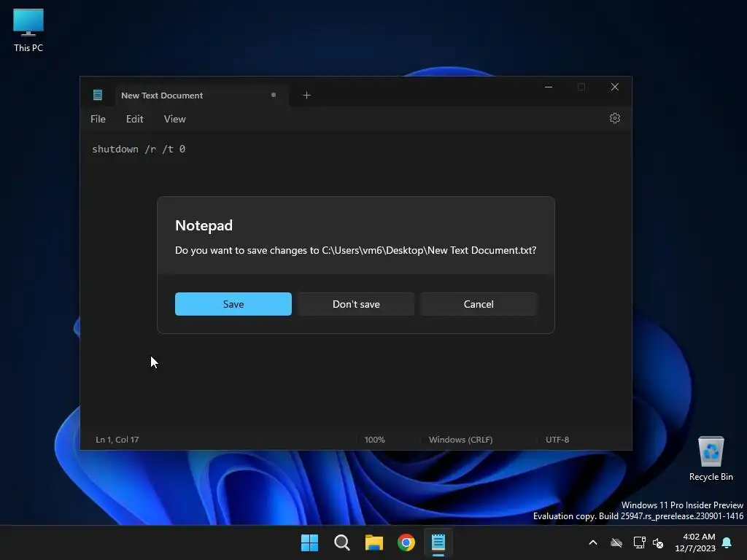This screenshot has width=747, height=560.
Task: Open File Explorer from the taskbar
Action: 374,542
